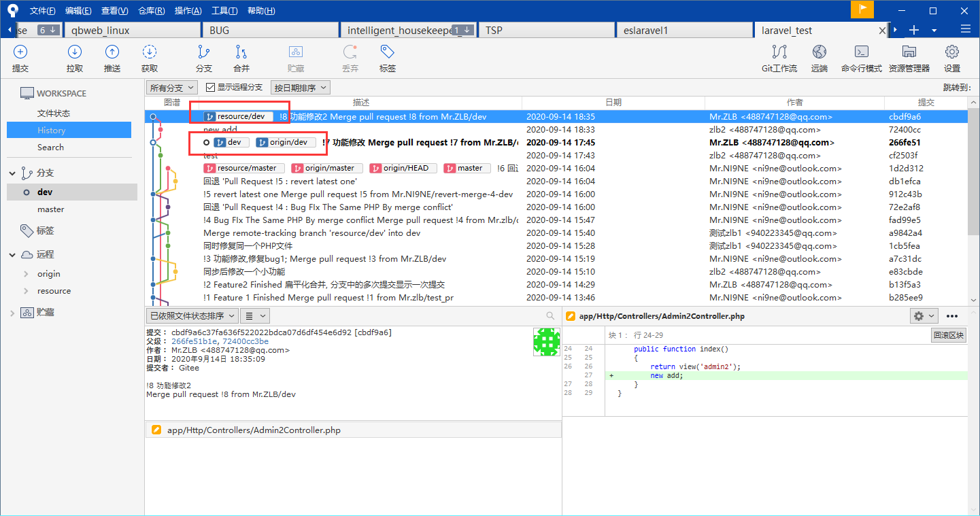This screenshot has width=980, height=516.
Task: Open the 所有分支 branch filter dropdown
Action: click(x=172, y=88)
